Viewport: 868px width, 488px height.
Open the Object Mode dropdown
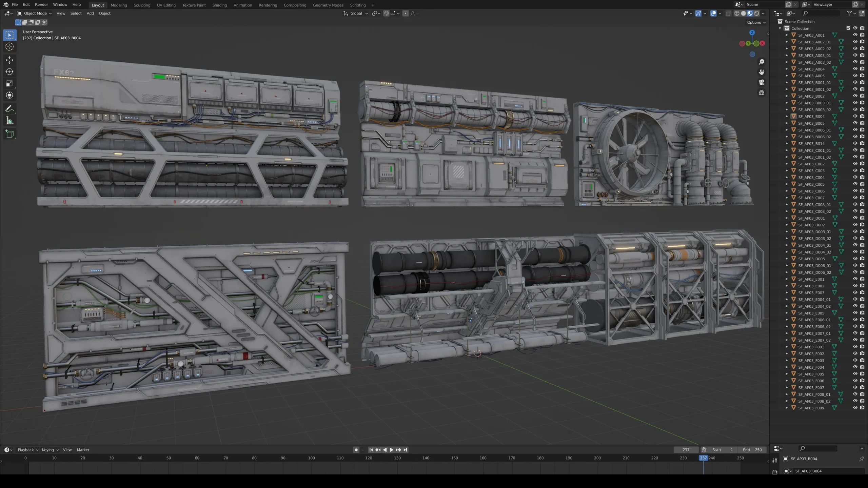point(35,13)
